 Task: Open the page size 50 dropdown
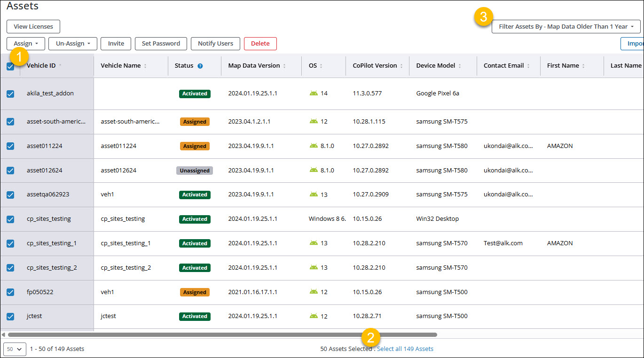click(x=14, y=349)
